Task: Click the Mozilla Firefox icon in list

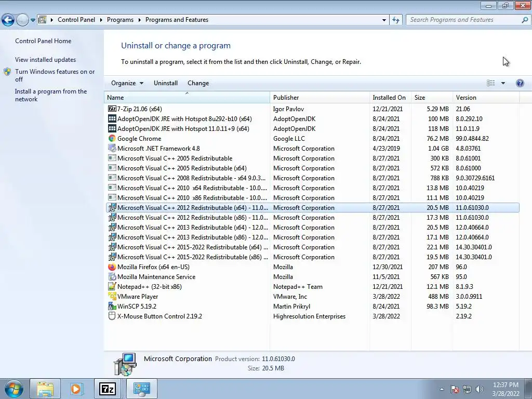Action: [112, 267]
